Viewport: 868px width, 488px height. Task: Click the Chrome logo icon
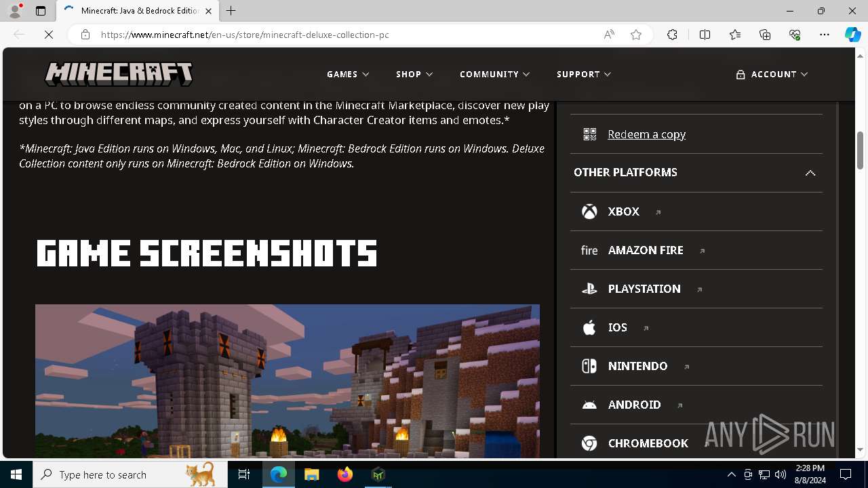tap(589, 443)
